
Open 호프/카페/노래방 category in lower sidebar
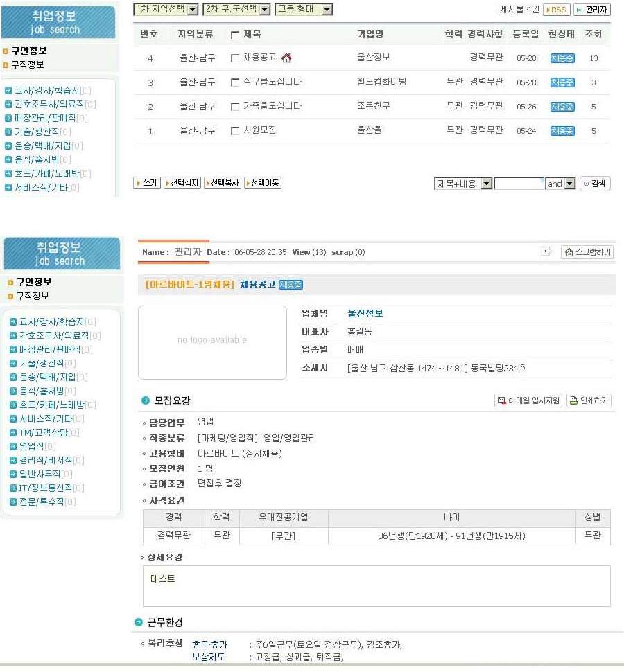[x=52, y=405]
